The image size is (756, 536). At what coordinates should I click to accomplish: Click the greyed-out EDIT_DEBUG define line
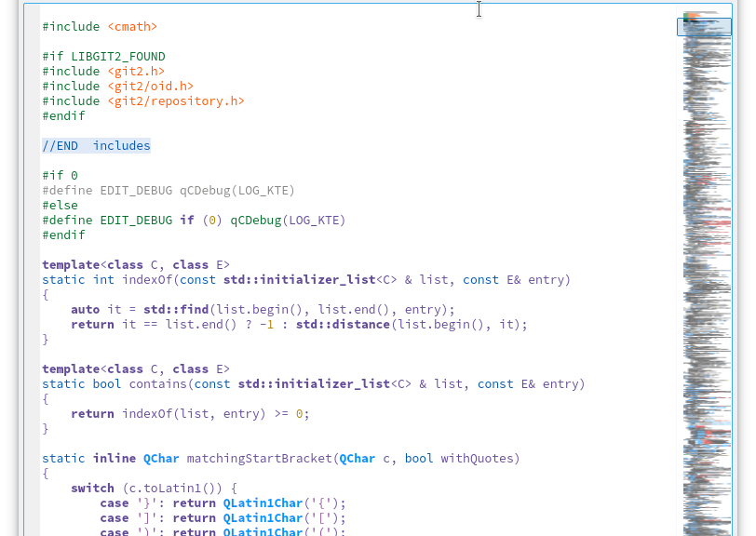tap(168, 191)
